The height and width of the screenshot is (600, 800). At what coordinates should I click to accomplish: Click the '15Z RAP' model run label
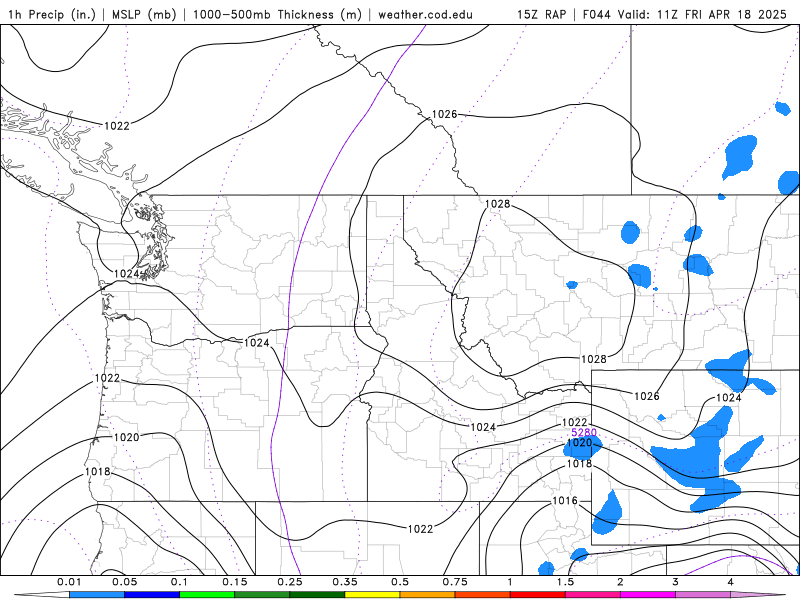[x=542, y=14]
